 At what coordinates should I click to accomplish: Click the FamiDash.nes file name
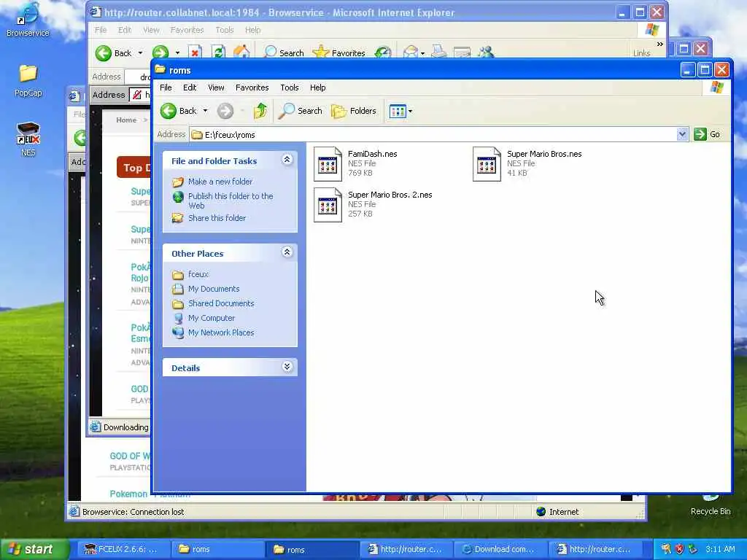point(373,154)
